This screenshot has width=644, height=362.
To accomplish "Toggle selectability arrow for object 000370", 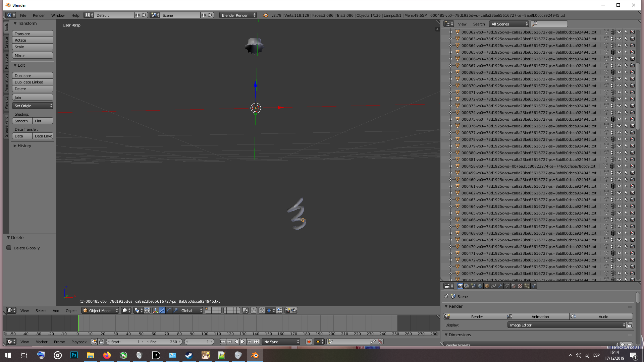I will tap(626, 86).
